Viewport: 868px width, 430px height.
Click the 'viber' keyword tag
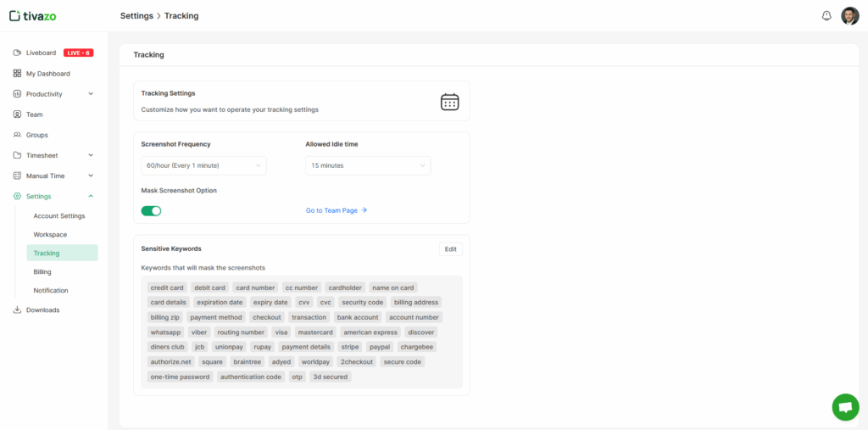[199, 332]
